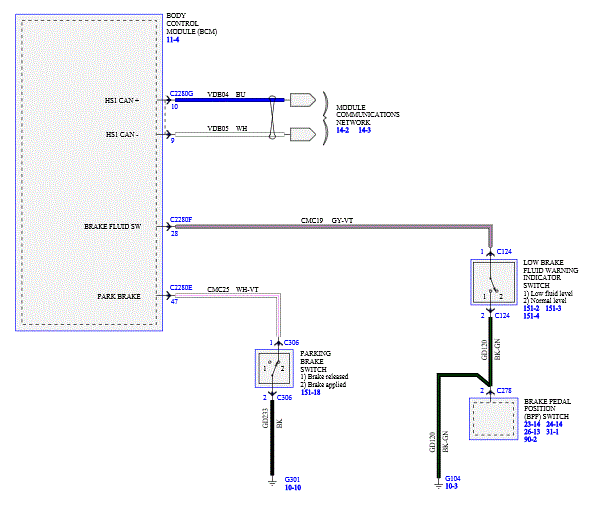
Task: Click the G301 ground label
Action: point(292,479)
